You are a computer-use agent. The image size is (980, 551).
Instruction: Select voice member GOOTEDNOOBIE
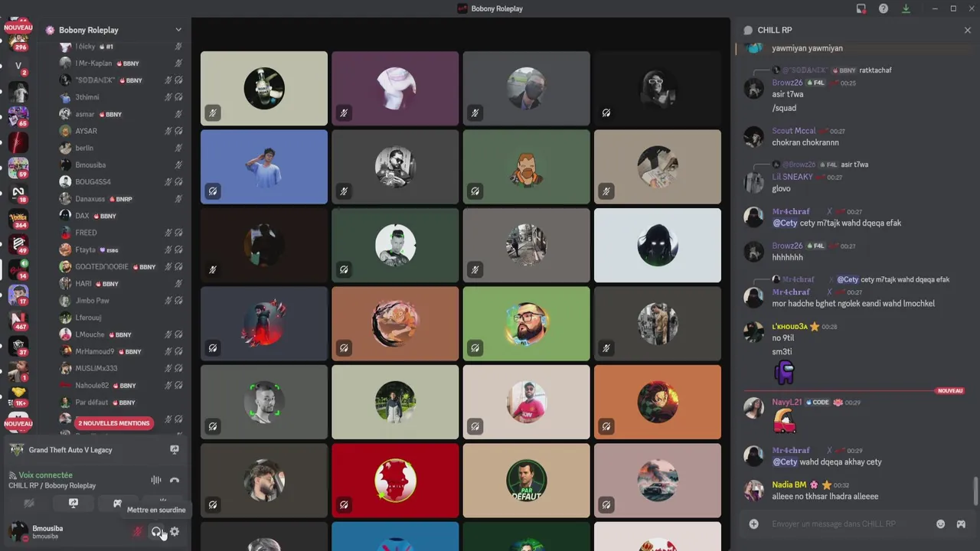pyautogui.click(x=102, y=266)
